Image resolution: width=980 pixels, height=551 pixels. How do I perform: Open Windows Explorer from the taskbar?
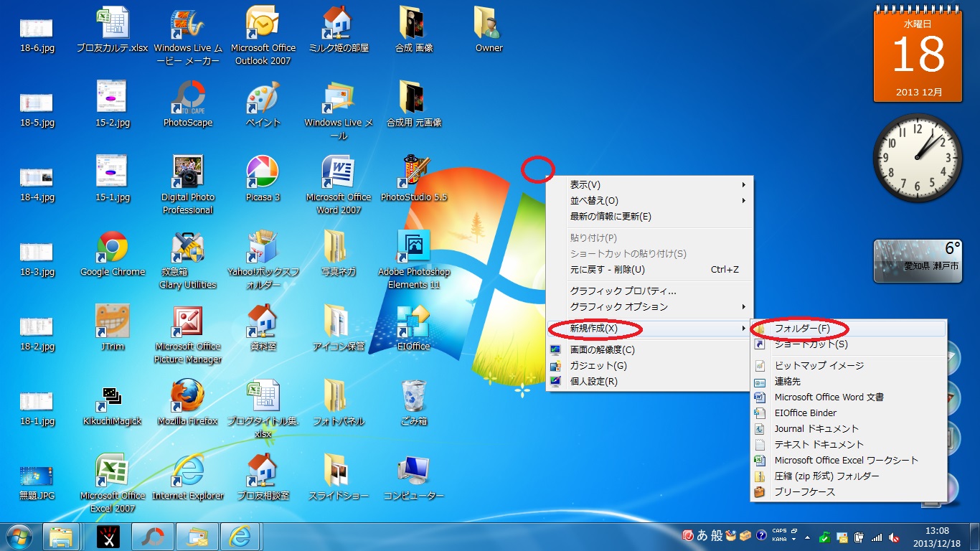pyautogui.click(x=62, y=536)
